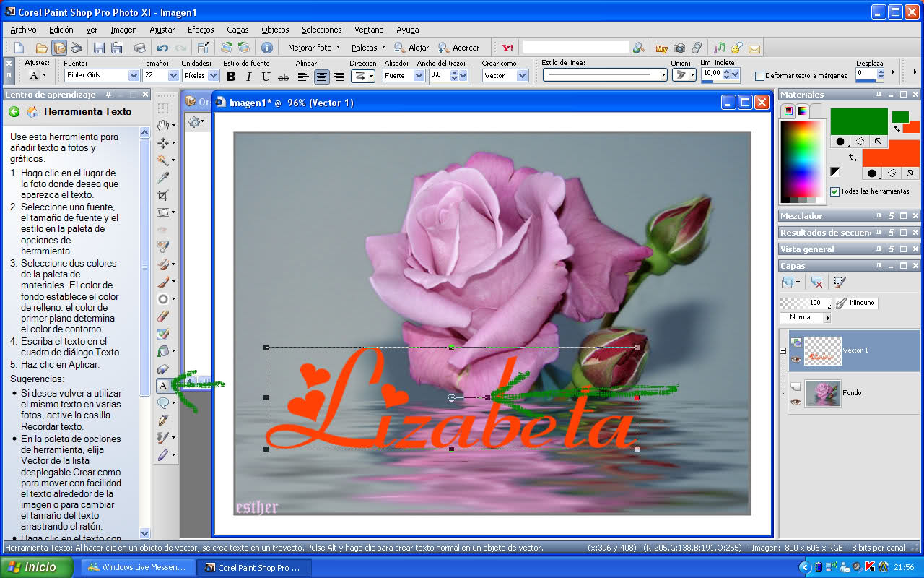This screenshot has height=578, width=924.
Task: Select the Pan hand tool
Action: pyautogui.click(x=164, y=126)
